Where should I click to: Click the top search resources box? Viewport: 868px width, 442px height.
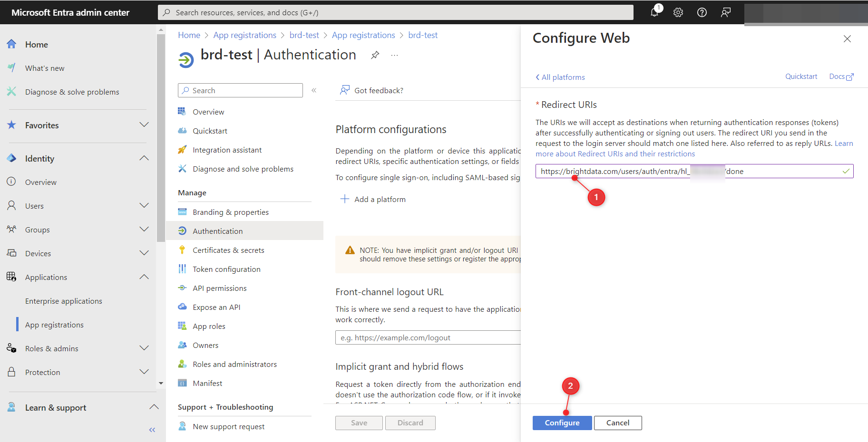click(x=396, y=12)
